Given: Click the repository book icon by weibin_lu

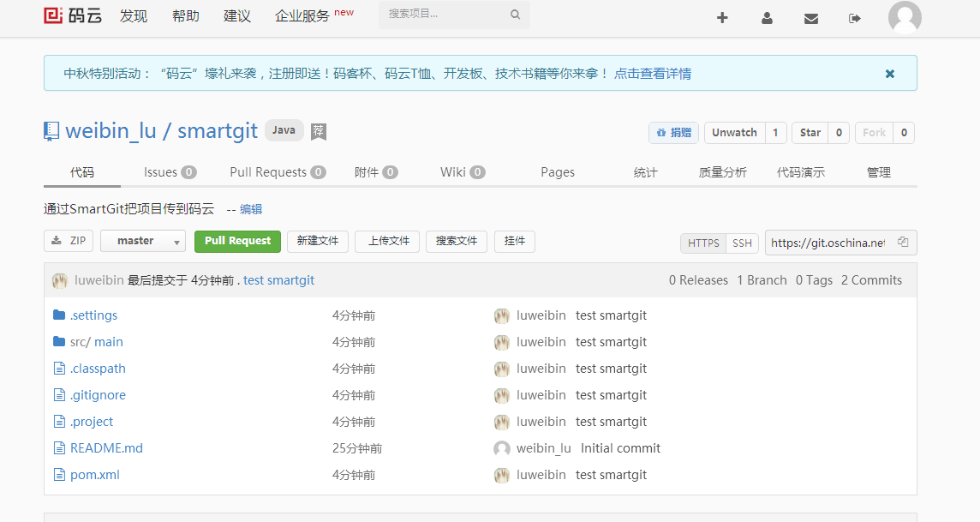Looking at the screenshot, I should pyautogui.click(x=51, y=131).
